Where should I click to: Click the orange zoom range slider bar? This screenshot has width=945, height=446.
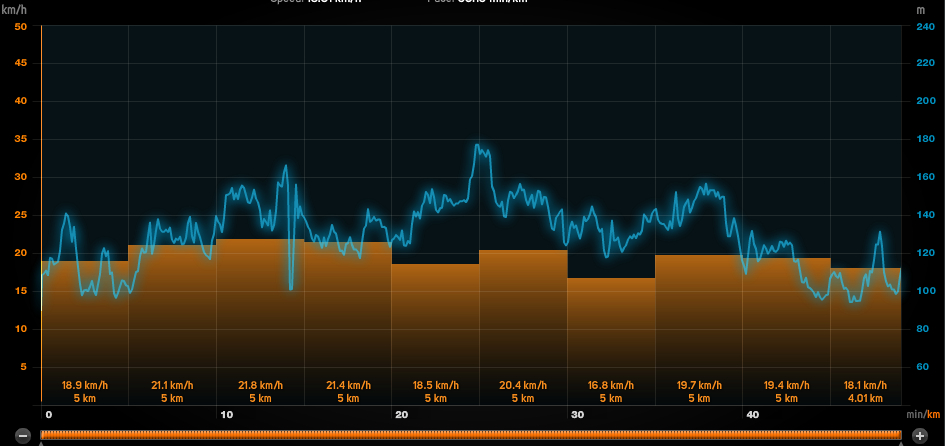[x=470, y=435]
